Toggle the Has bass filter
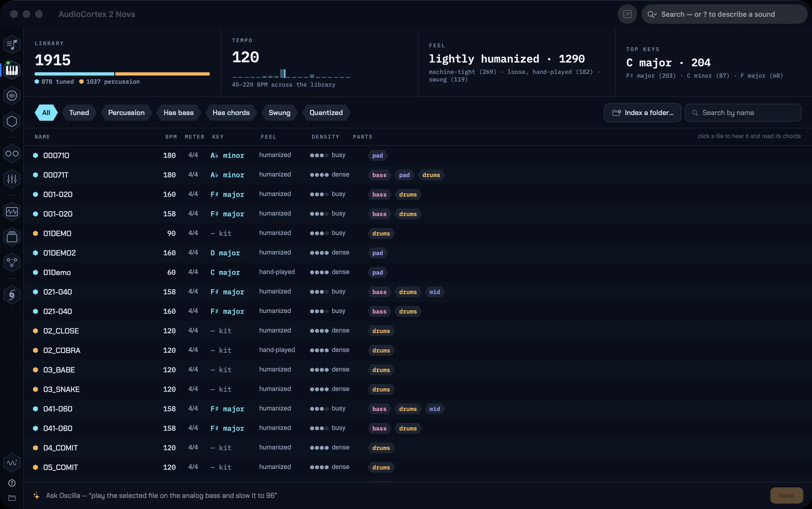Viewport: 812px width, 509px height. [179, 113]
